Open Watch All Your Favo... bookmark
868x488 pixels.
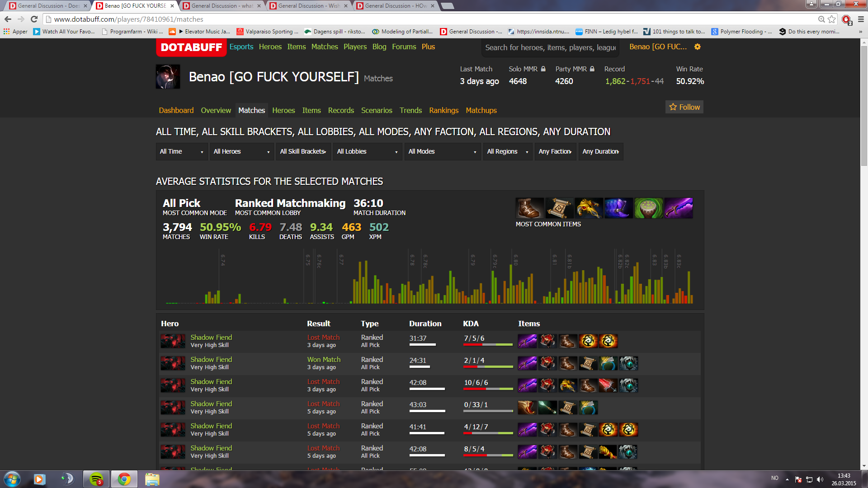pyautogui.click(x=64, y=32)
